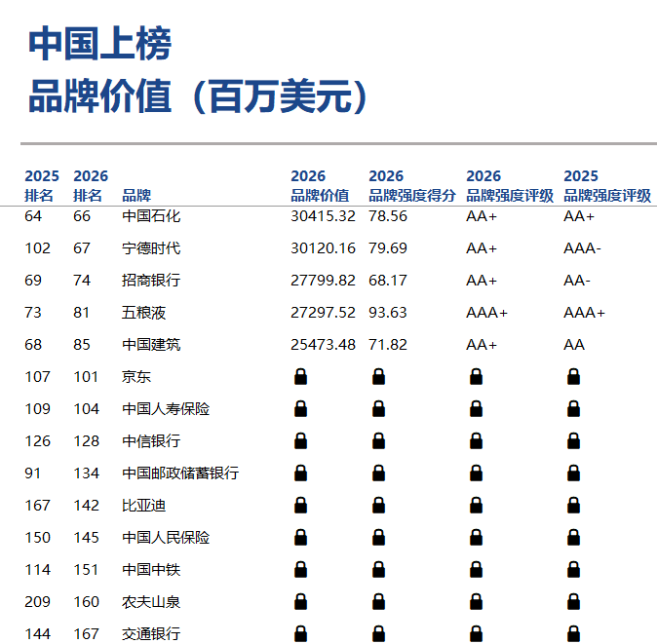This screenshot has height=644, width=657.
Task: Click the 2026 rating AAA+ for 五粮液
Action: click(486, 313)
